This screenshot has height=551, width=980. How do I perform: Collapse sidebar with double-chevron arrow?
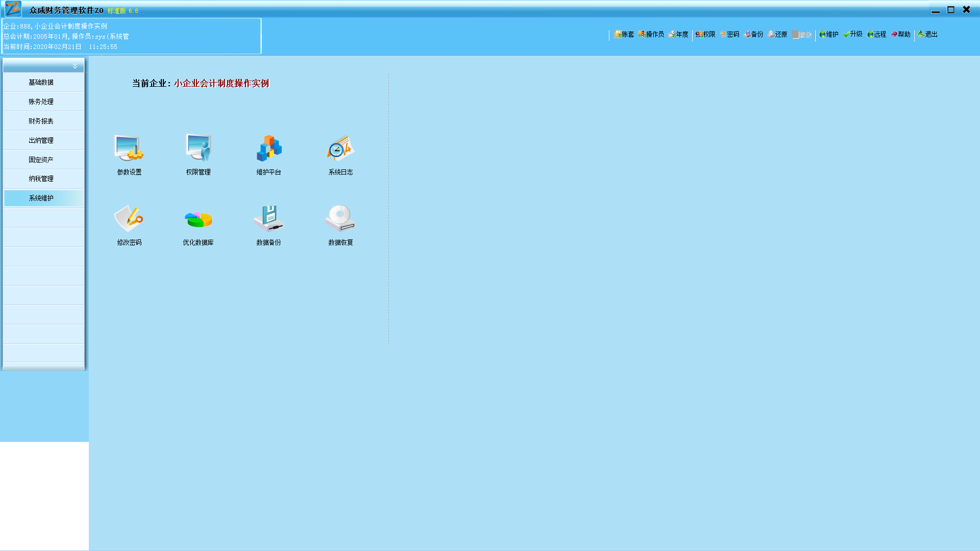(x=75, y=66)
